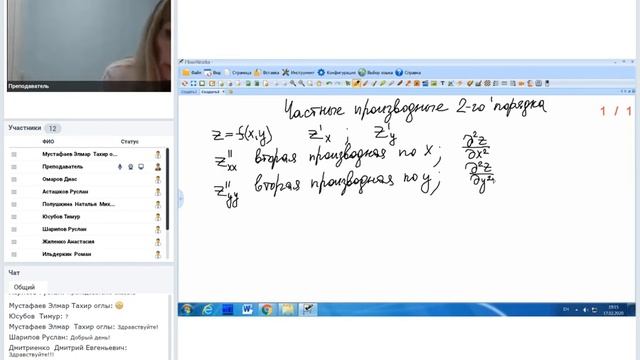Click the teacher's screen share status icon

coord(141,167)
